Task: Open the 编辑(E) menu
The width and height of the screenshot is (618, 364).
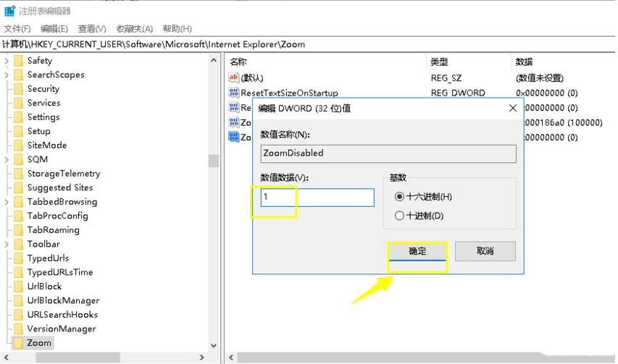Action: tap(54, 29)
